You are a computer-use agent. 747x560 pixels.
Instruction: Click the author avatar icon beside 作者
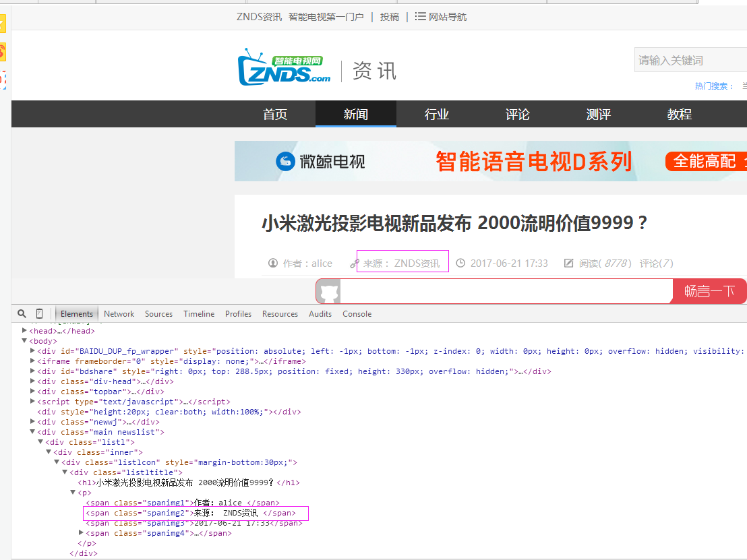click(x=273, y=263)
